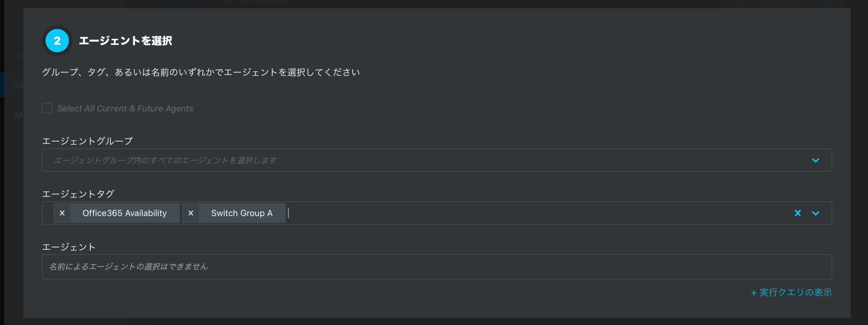This screenshot has width=868, height=325.
Task: Select the Switch Group A tag chip
Action: (242, 213)
